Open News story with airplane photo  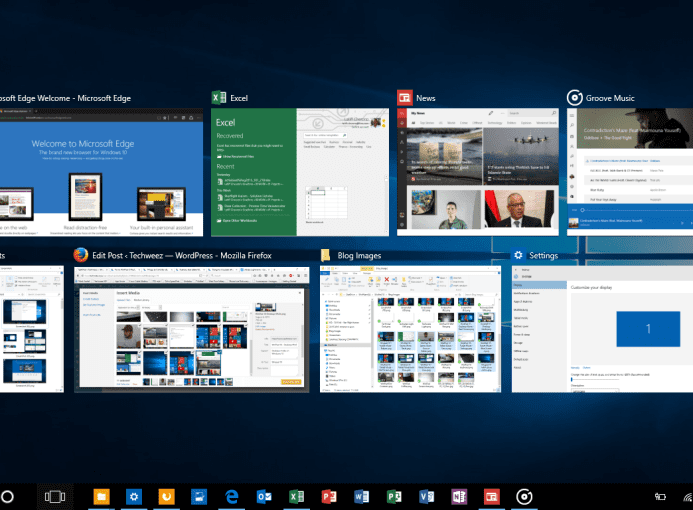[521, 156]
